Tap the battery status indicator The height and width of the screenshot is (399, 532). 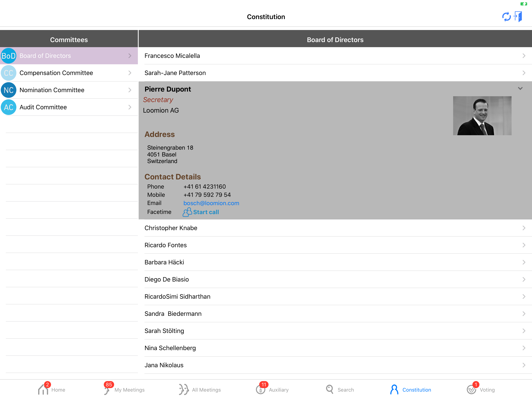524,4
